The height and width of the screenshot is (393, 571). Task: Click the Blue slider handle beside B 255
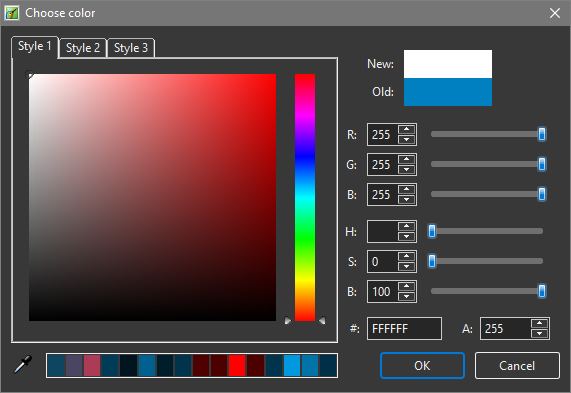pyautogui.click(x=542, y=194)
